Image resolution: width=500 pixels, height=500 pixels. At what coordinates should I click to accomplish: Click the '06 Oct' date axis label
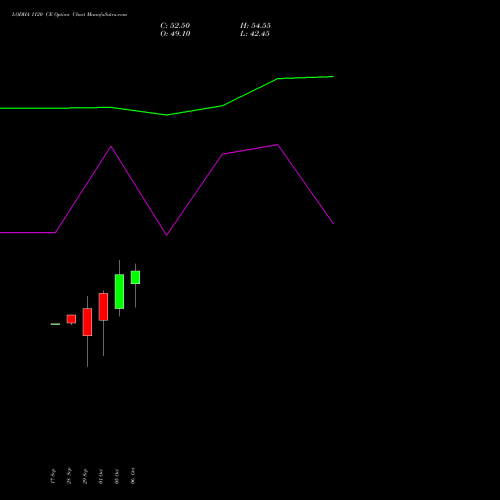(x=133, y=476)
